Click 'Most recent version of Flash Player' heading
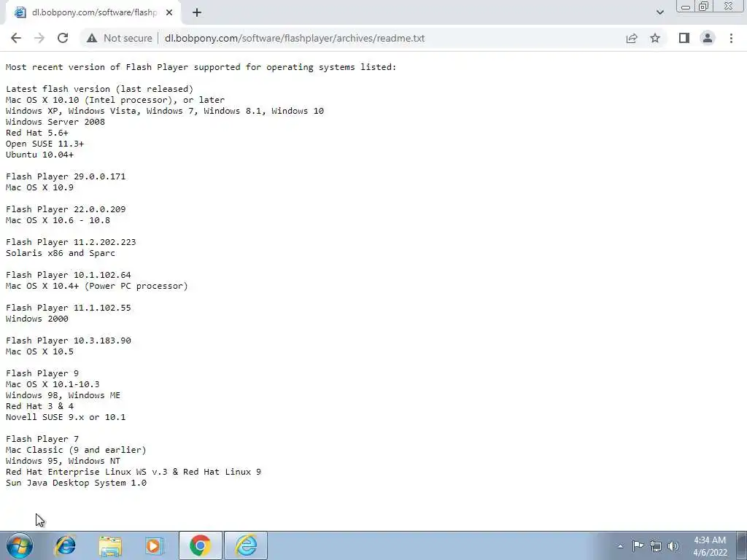The image size is (747, 560). tap(201, 67)
